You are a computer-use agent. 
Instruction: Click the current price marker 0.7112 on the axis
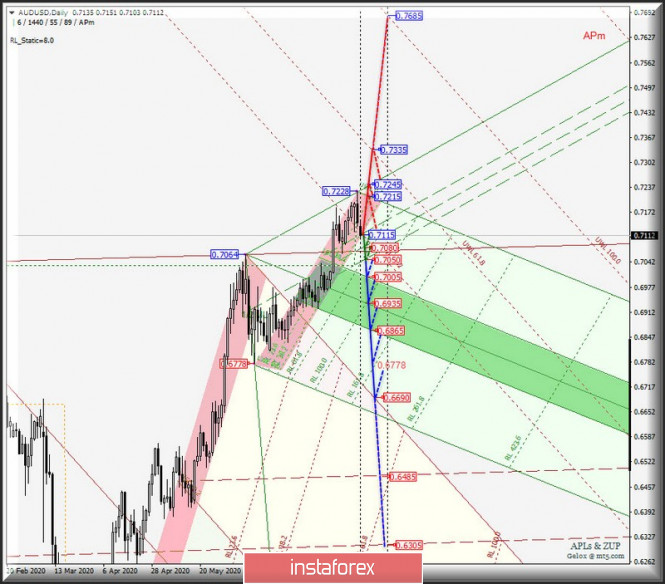pyautogui.click(x=644, y=235)
